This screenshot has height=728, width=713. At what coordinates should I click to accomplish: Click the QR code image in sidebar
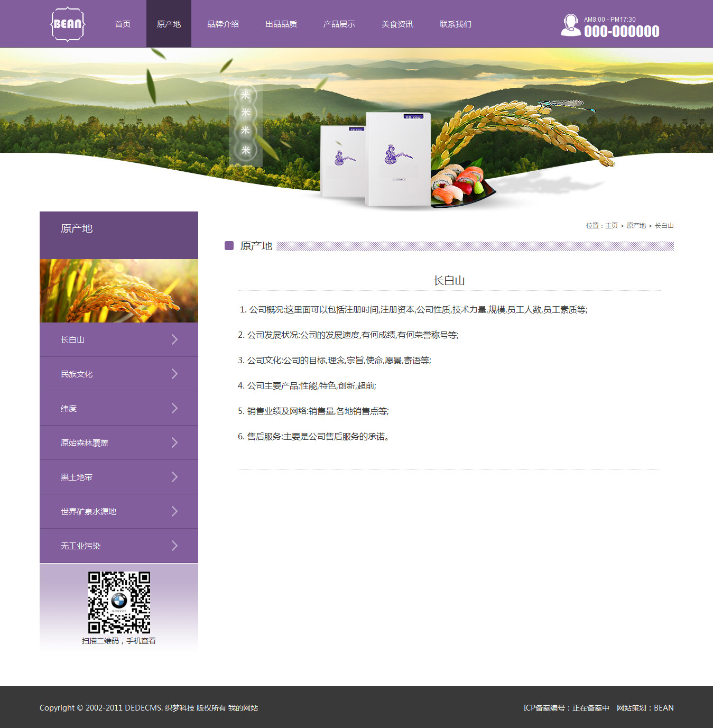(x=119, y=602)
